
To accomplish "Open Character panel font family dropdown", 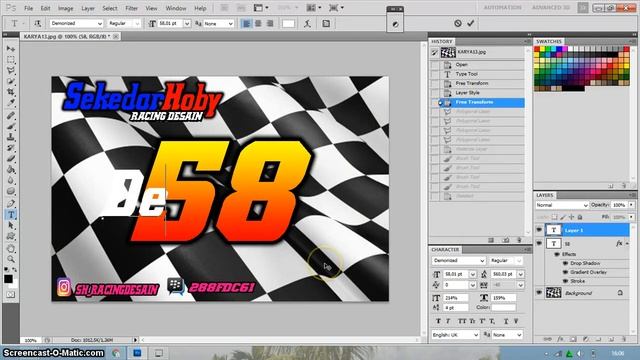I will coord(482,260).
